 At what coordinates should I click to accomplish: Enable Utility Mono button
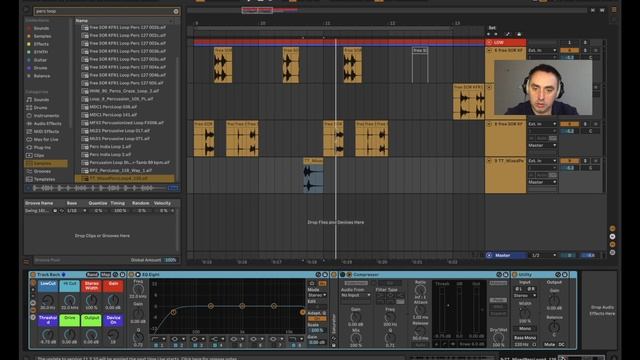[x=525, y=329]
